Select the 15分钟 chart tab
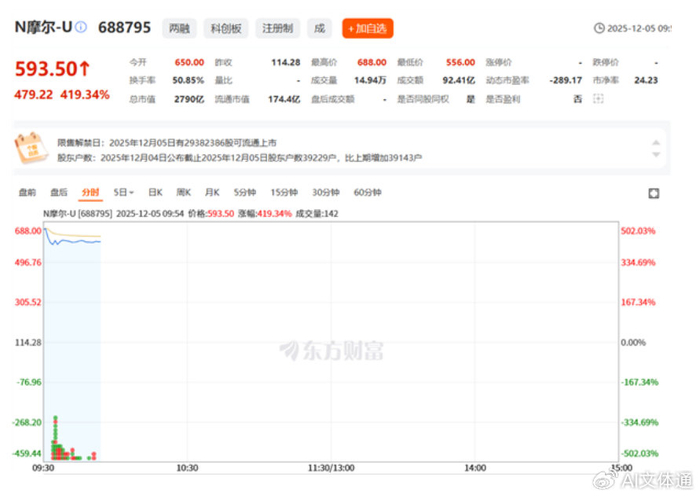The width and height of the screenshot is (700, 496). [x=284, y=192]
